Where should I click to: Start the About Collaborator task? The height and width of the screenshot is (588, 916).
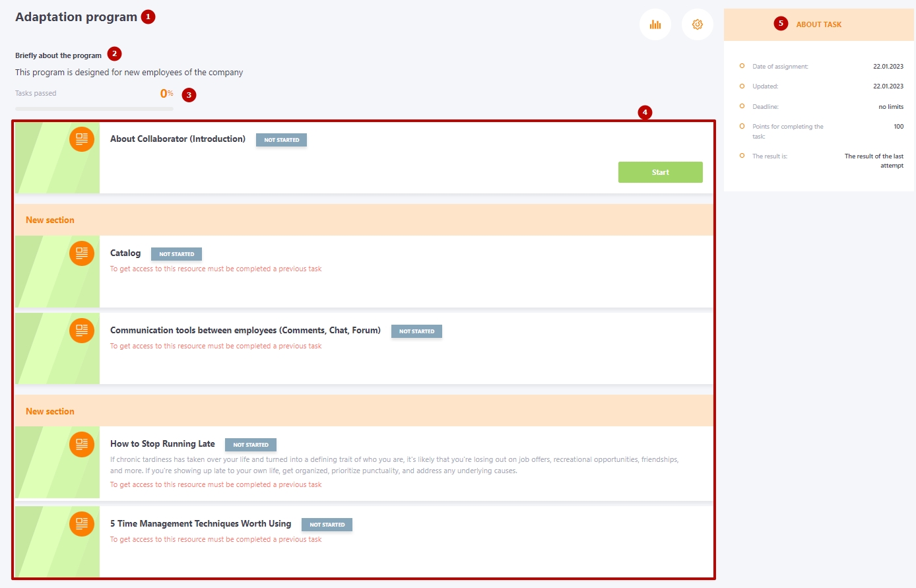661,172
